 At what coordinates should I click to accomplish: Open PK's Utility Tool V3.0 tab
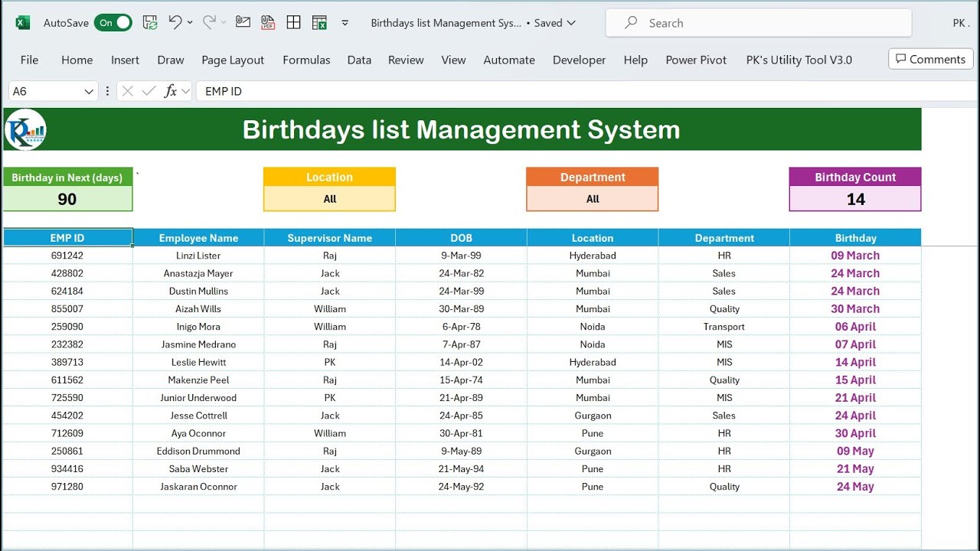click(x=799, y=60)
